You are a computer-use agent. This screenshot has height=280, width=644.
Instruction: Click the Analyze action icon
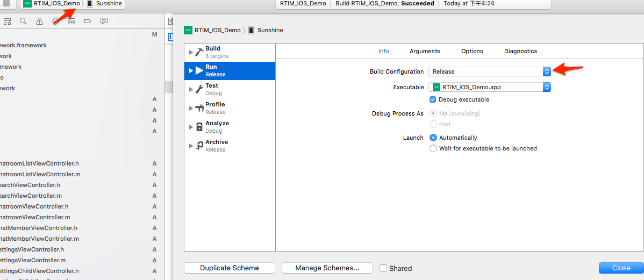(199, 127)
